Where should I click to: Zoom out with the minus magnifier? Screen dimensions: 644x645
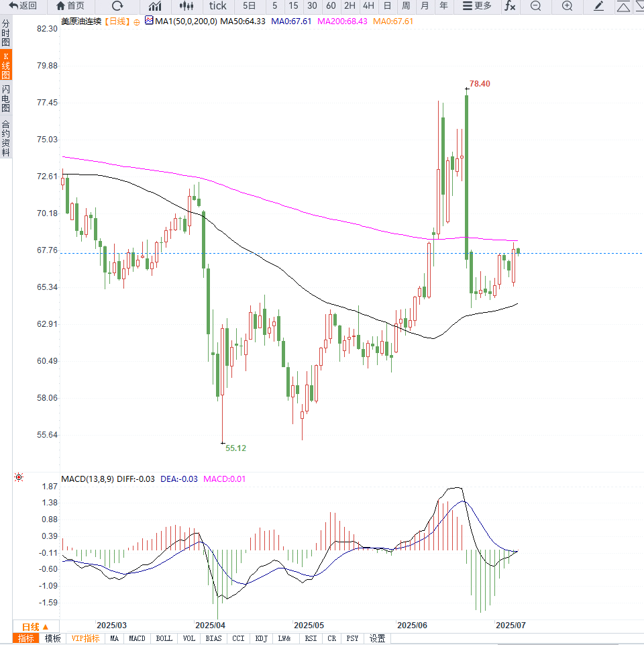pos(535,6)
